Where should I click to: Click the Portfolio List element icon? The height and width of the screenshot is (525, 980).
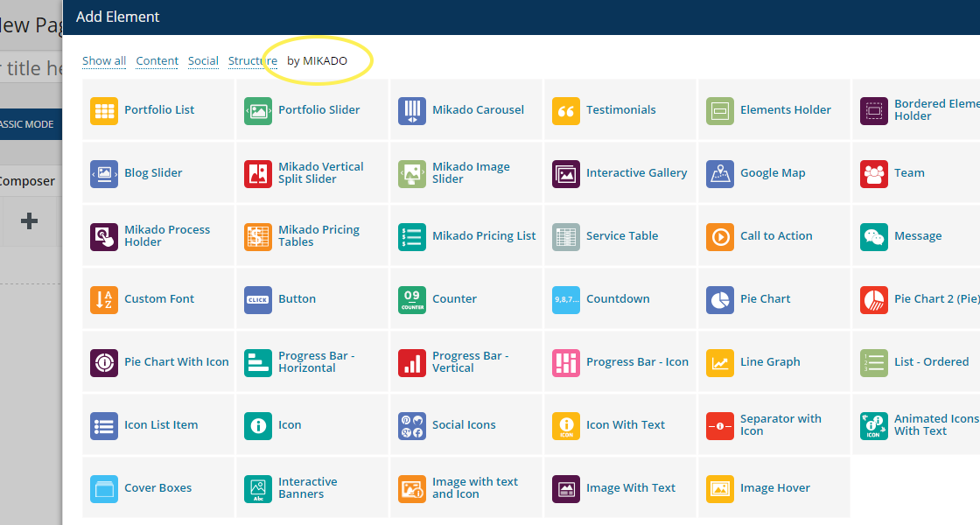[104, 110]
